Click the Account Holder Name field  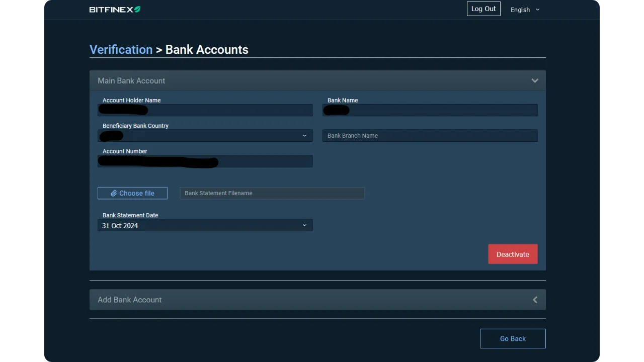205,110
